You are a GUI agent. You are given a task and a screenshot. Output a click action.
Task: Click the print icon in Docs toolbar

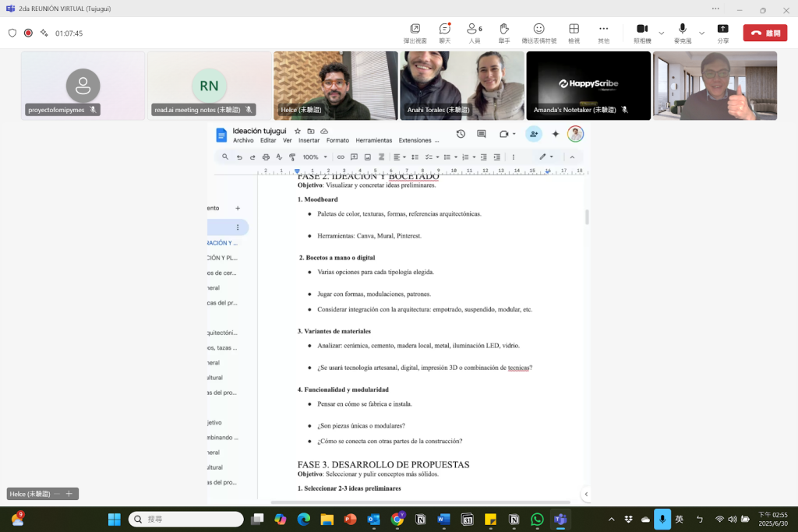[x=266, y=157]
